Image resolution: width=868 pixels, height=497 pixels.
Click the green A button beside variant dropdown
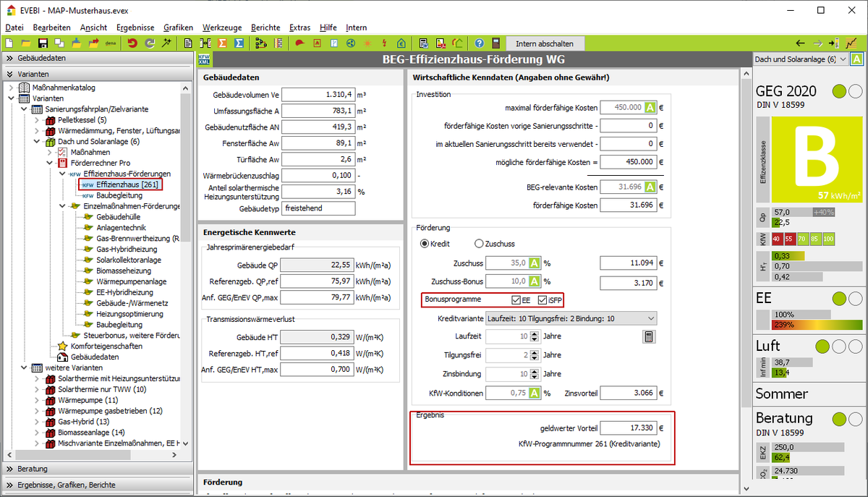(856, 59)
